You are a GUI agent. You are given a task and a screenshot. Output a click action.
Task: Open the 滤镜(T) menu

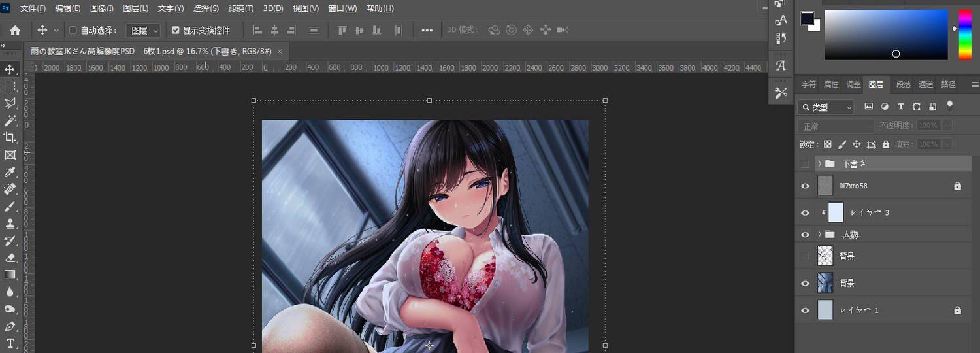pyautogui.click(x=240, y=8)
